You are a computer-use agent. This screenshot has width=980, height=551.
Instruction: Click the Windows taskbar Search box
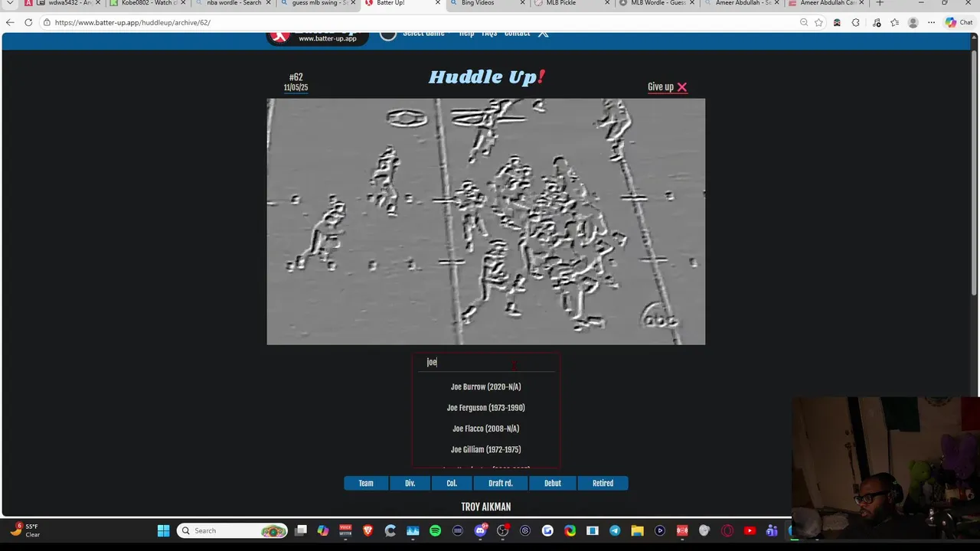[232, 530]
